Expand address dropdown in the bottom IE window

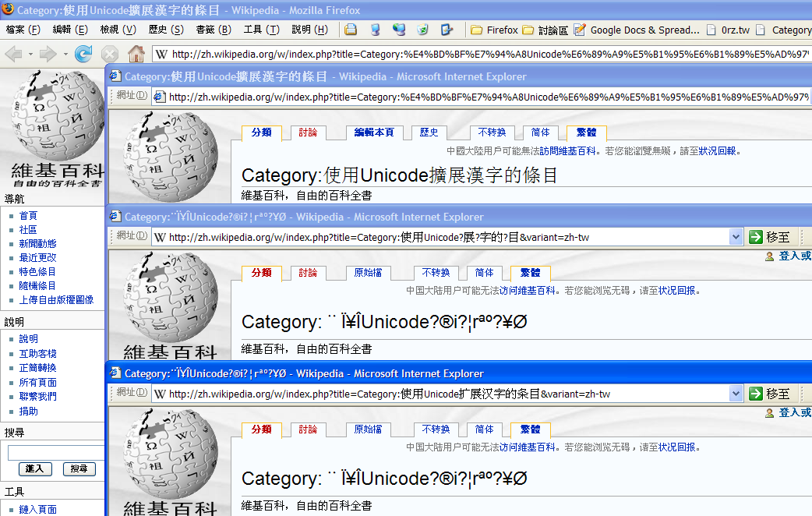[736, 394]
